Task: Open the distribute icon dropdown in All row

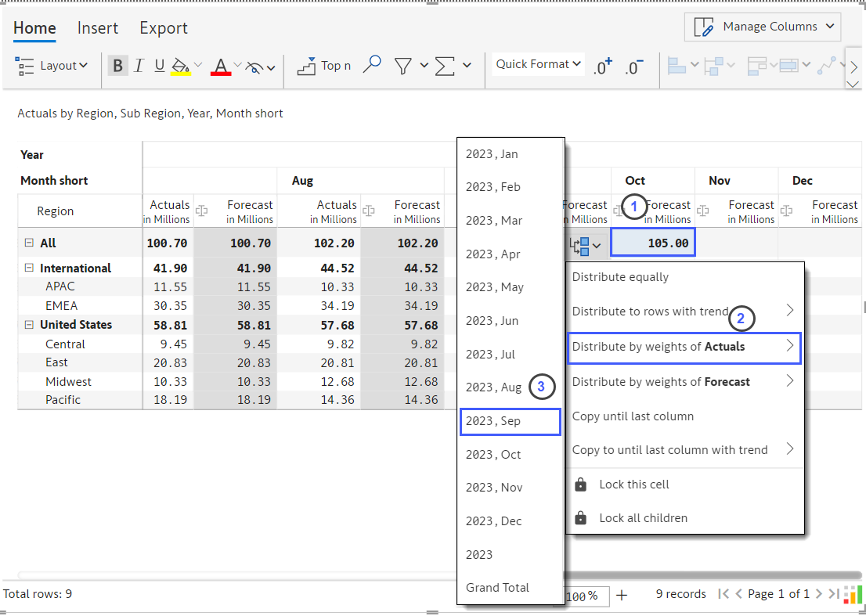Action: pos(586,245)
